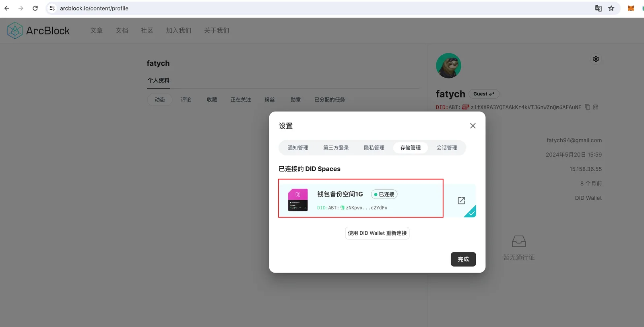Open the 文章 navigation item
Screen dimensions: 644x327
(97, 31)
